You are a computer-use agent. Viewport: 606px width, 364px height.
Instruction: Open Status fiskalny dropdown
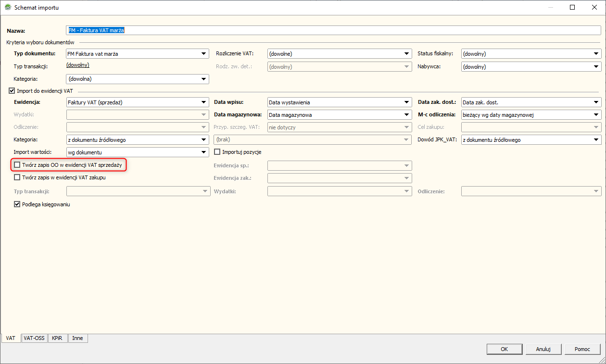[531, 54]
